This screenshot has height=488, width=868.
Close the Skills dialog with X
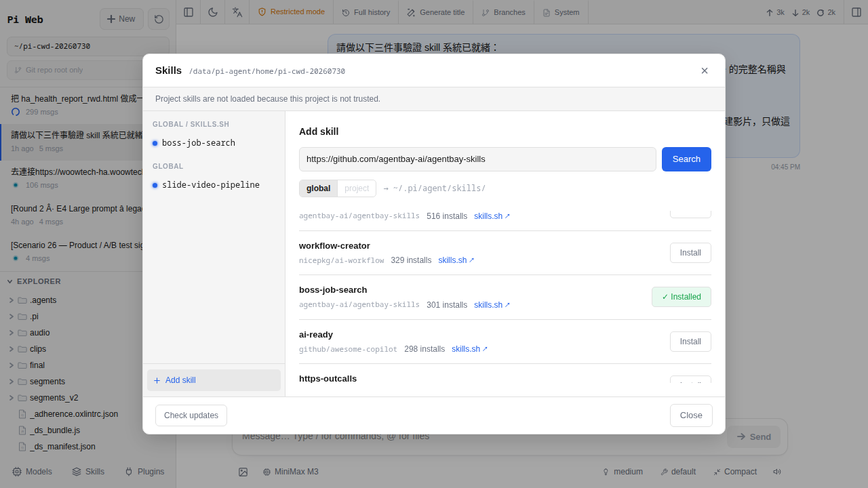pos(705,70)
